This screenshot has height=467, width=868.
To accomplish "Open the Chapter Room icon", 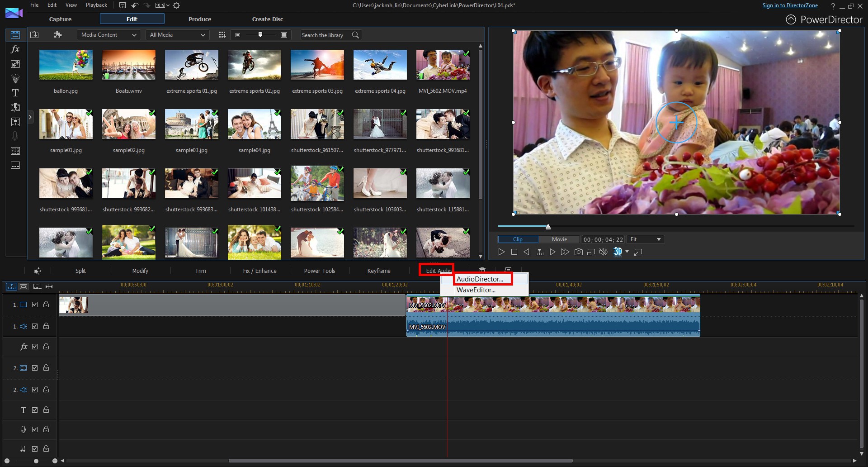I will pyautogui.click(x=15, y=151).
